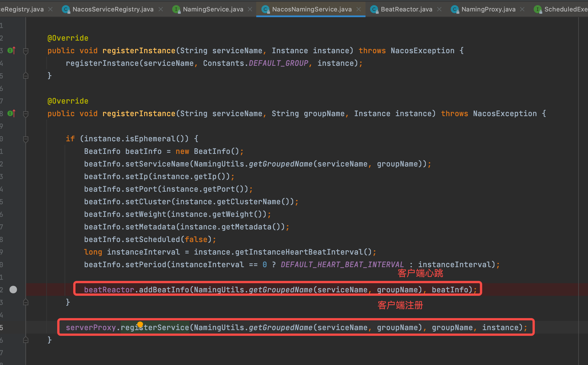Viewport: 588px width, 365px height.
Task: Fold the if isEphemeral block
Action: [x=26, y=139]
